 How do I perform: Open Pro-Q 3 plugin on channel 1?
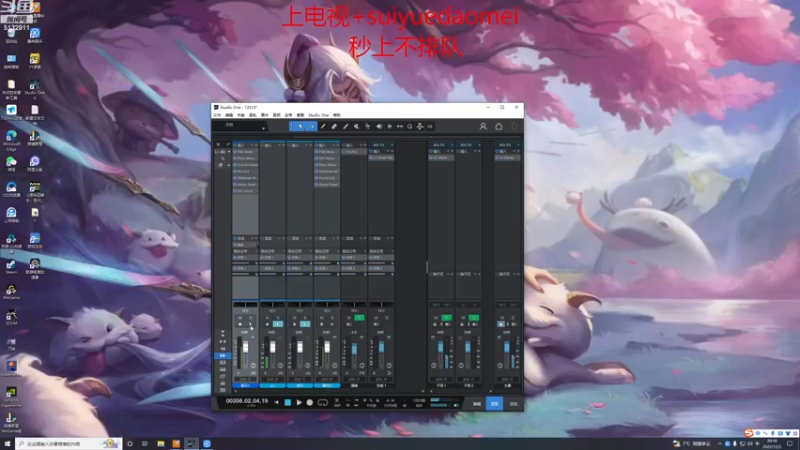point(245,171)
